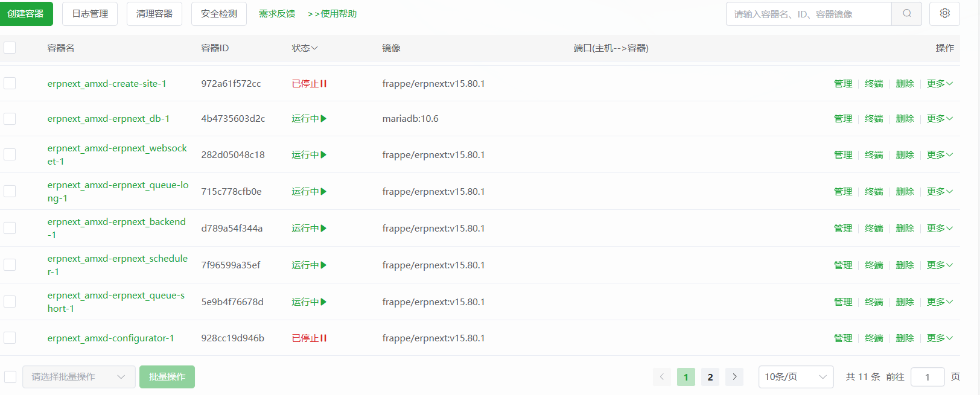Focus the container search input field
This screenshot has height=395, width=980.
pos(809,14)
